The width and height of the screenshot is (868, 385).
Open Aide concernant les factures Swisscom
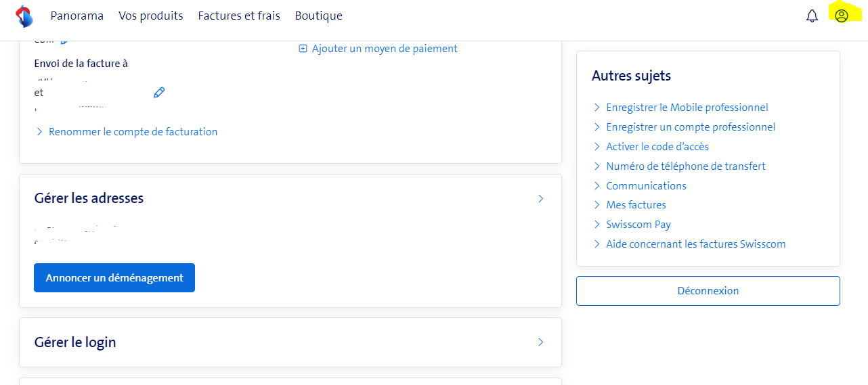695,244
